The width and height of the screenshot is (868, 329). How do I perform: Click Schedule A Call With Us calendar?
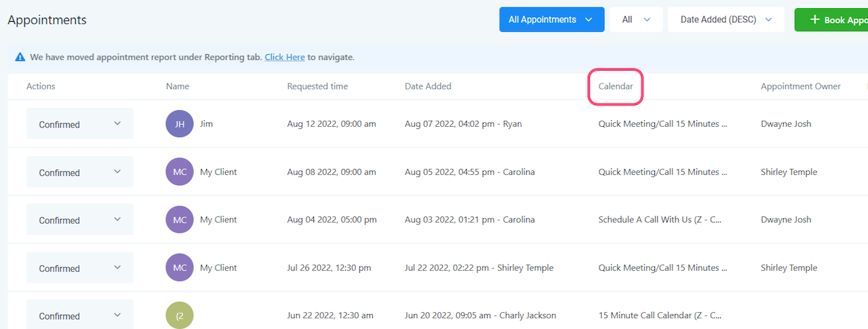(660, 220)
